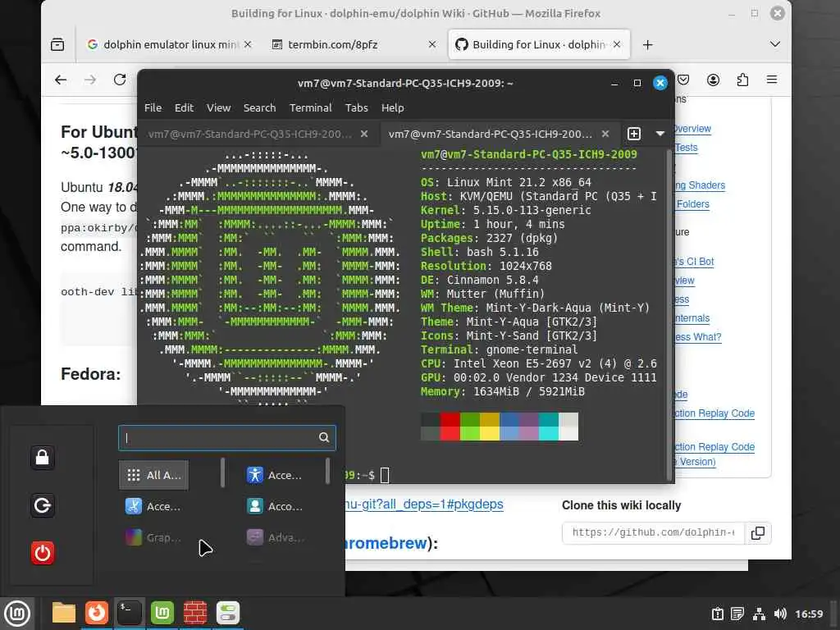This screenshot has height=630, width=840.
Task: Click the yellow color block in neofetch
Action: [490, 427]
